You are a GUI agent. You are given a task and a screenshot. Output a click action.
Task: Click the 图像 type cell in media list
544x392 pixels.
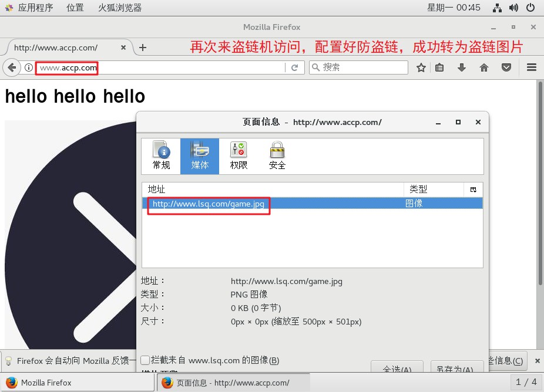click(x=414, y=204)
